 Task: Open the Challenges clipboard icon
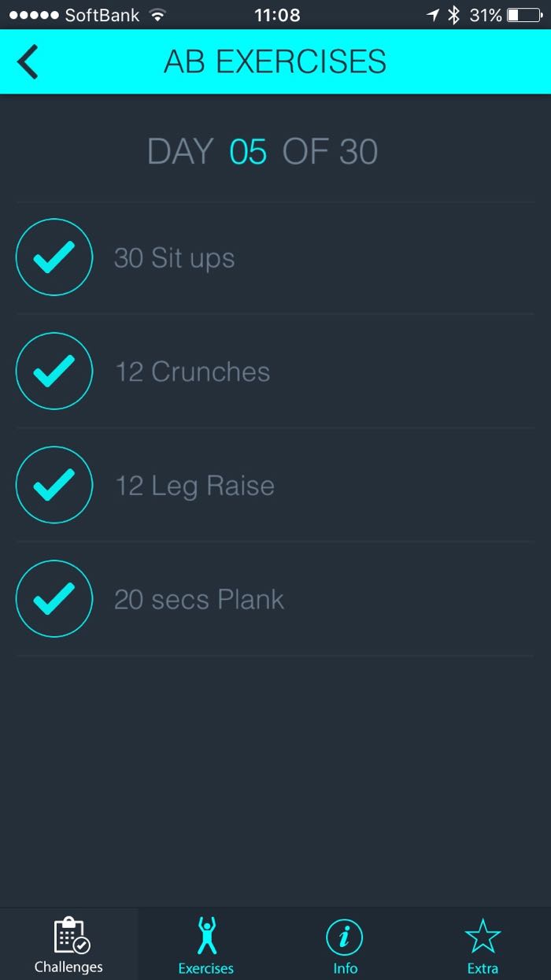tap(70, 936)
